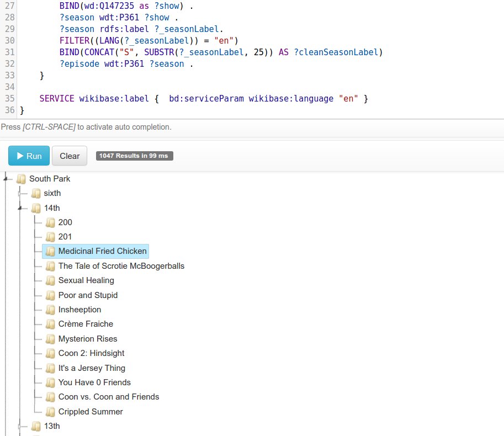Click the ?episode variable in the query
The image size is (504, 436).
tap(79, 63)
